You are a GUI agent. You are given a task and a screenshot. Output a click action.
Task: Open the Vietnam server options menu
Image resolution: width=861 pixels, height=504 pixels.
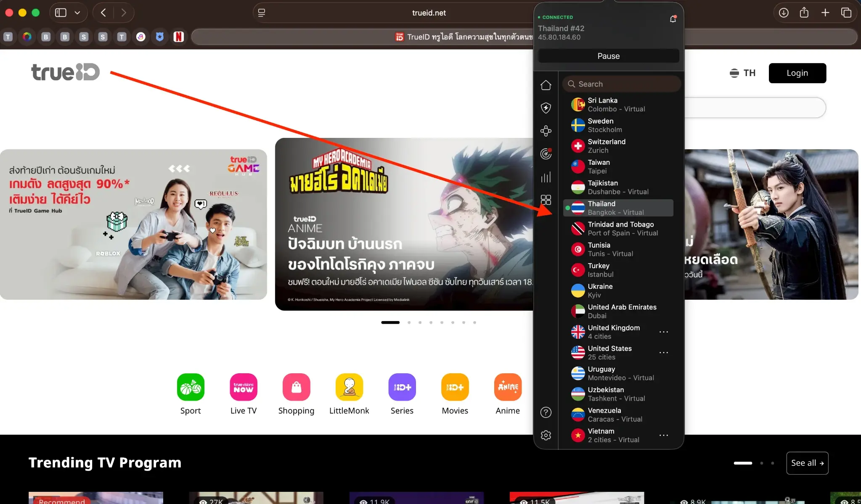click(x=663, y=435)
